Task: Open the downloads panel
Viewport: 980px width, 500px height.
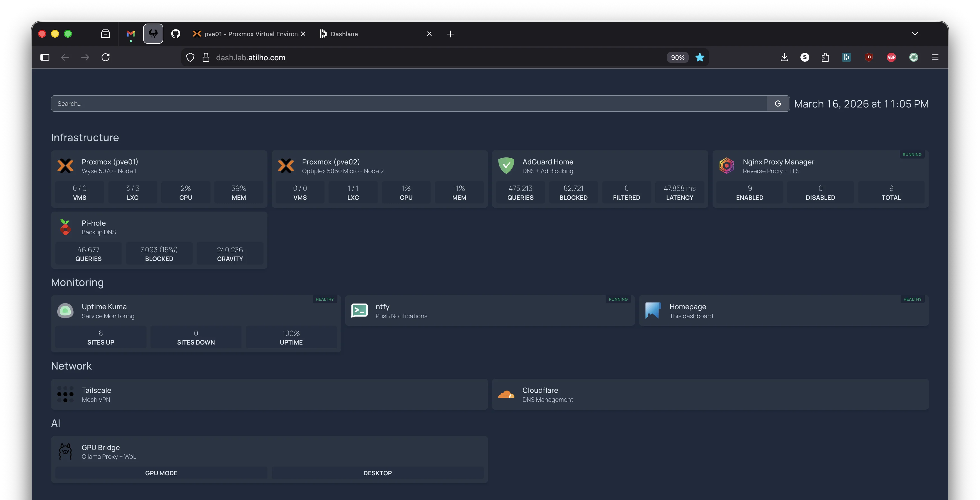Action: pos(784,57)
